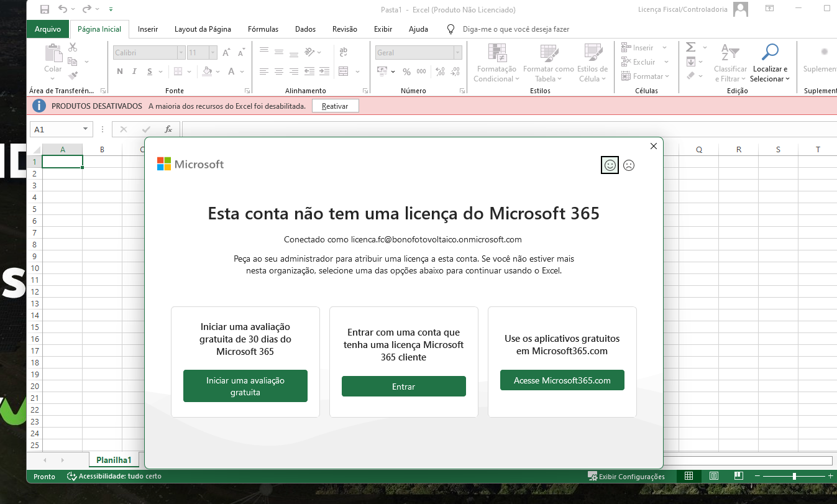Open the Arquivo file menu

[x=48, y=29]
